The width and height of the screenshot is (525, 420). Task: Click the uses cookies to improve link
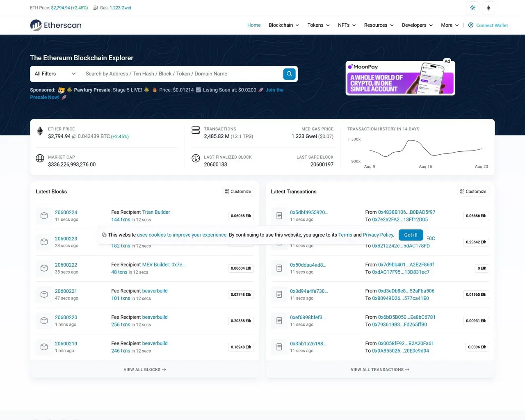point(182,235)
